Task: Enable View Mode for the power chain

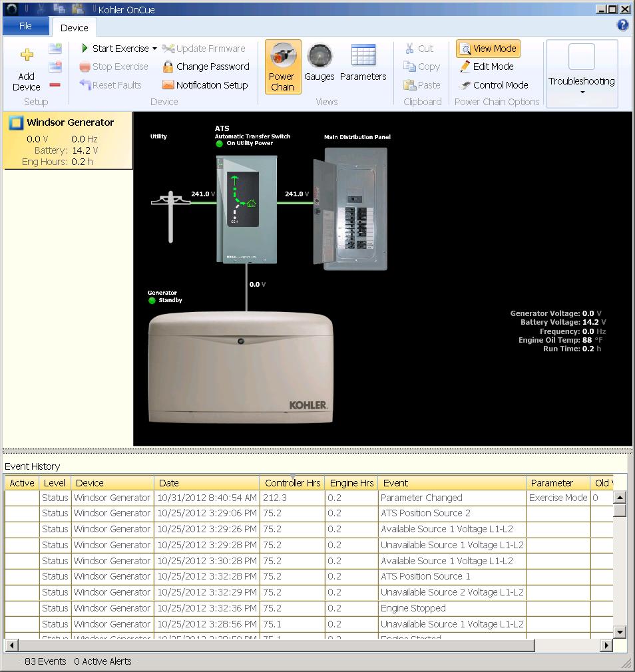Action: pyautogui.click(x=489, y=49)
